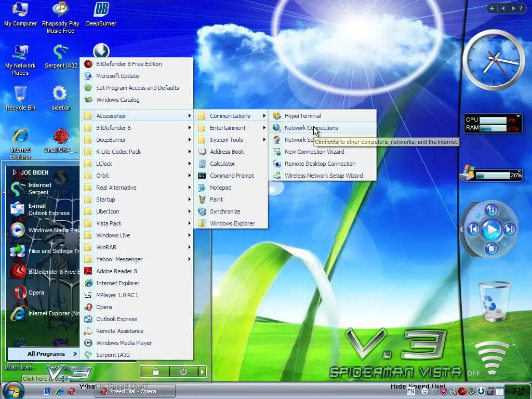Click the up-down arrows button on player gadget
This screenshot has height=399, width=532.
coord(491,210)
